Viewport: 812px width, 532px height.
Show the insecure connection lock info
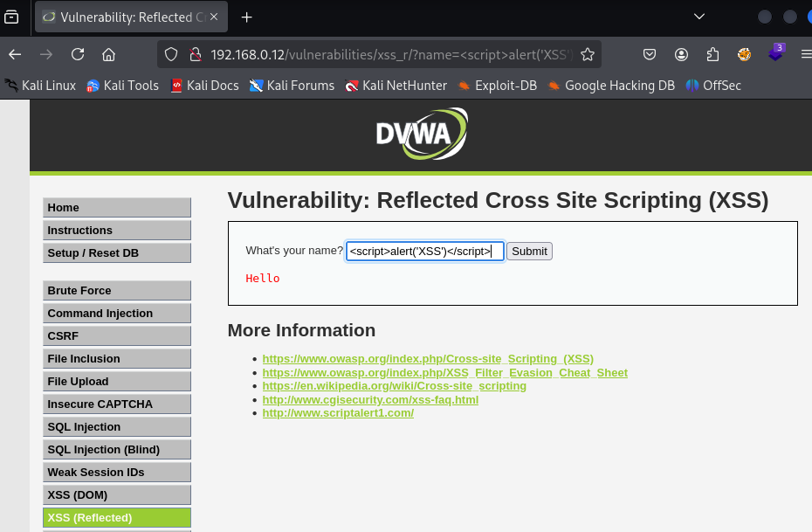(x=196, y=54)
